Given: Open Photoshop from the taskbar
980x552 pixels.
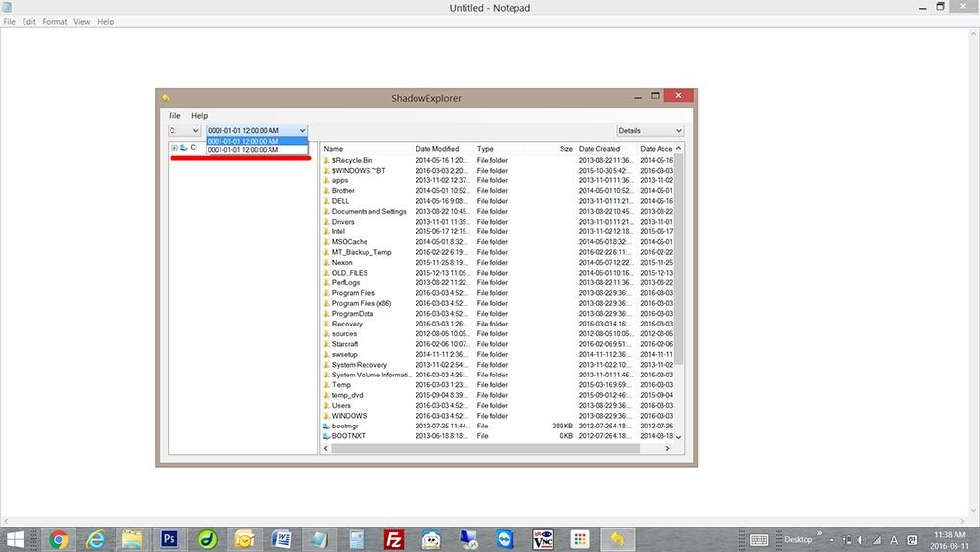Looking at the screenshot, I should point(169,539).
